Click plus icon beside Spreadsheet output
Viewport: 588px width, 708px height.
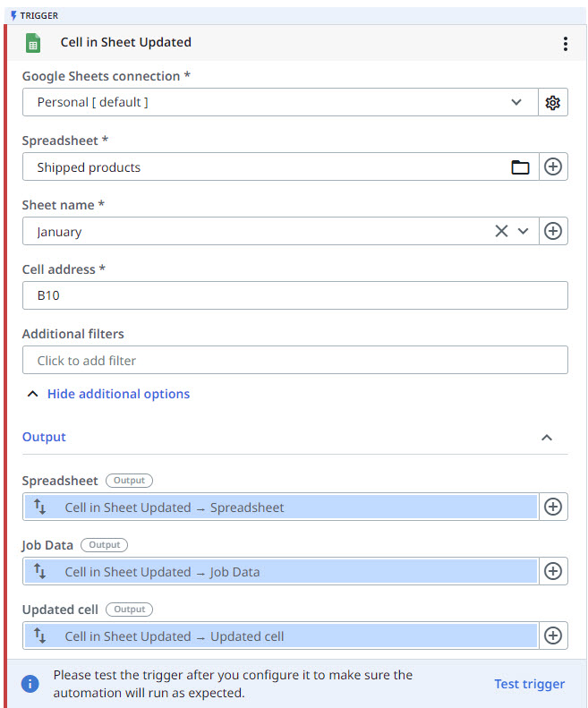point(553,508)
